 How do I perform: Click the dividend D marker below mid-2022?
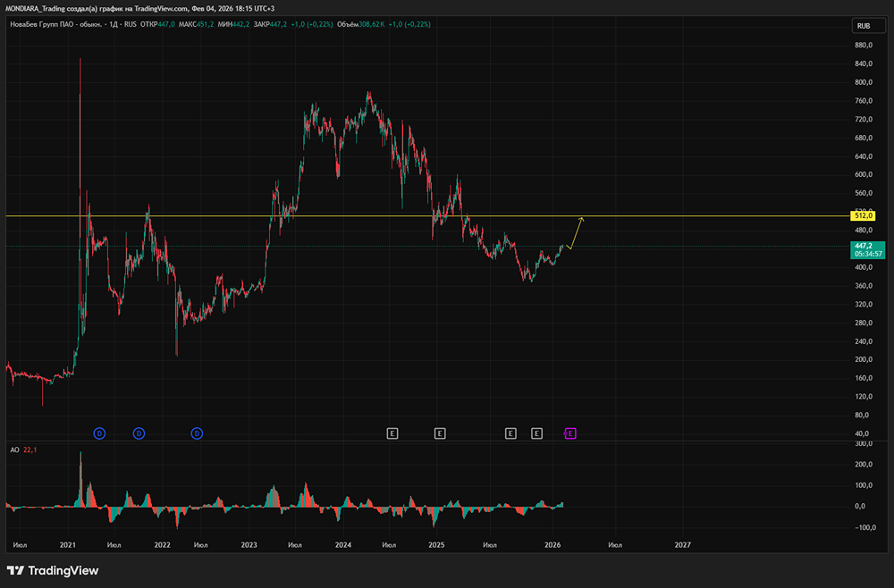point(197,433)
